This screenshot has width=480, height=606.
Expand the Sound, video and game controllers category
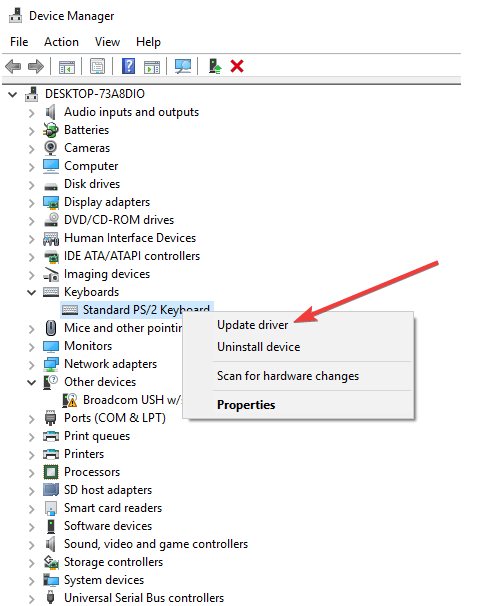click(32, 545)
